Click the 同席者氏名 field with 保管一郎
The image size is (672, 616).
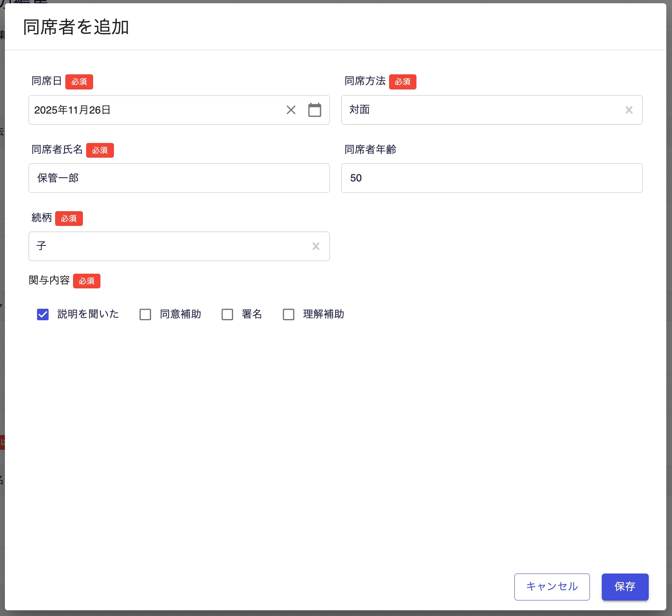(179, 178)
